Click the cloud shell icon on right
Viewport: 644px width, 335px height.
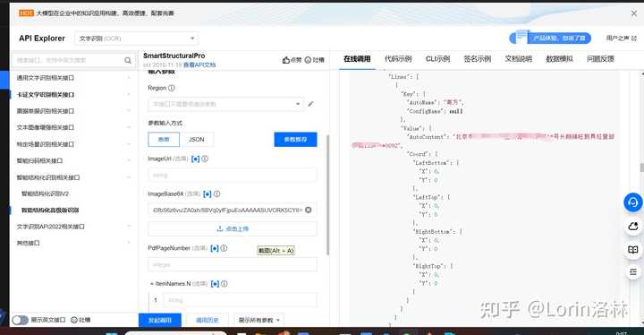633,226
